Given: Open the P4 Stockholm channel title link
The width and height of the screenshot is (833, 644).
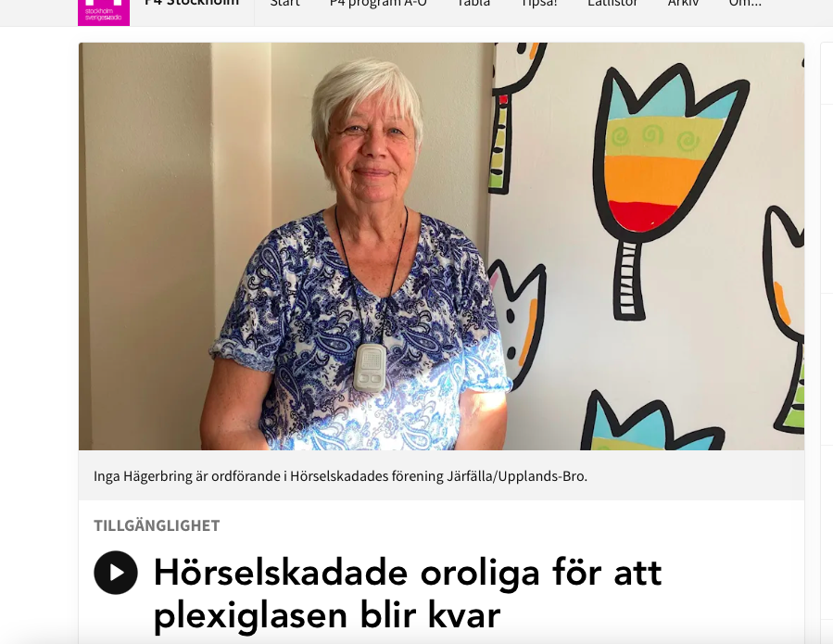Looking at the screenshot, I should click(192, 3).
